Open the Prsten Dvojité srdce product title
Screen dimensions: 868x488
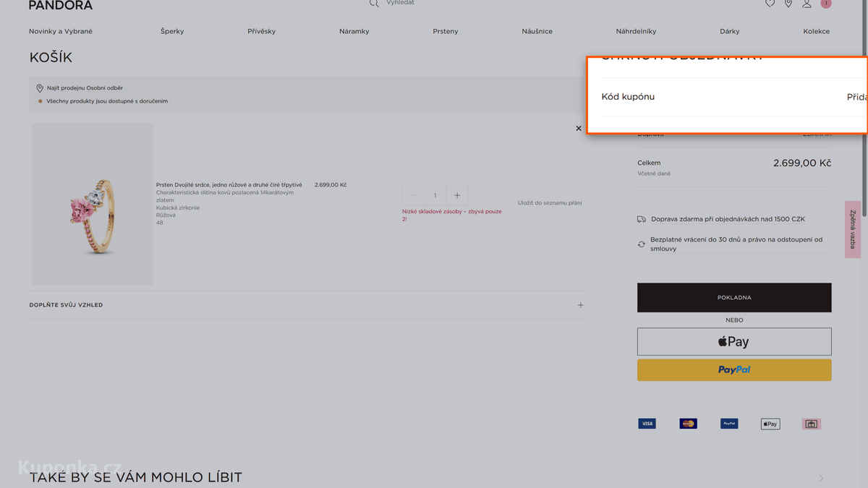click(x=229, y=185)
